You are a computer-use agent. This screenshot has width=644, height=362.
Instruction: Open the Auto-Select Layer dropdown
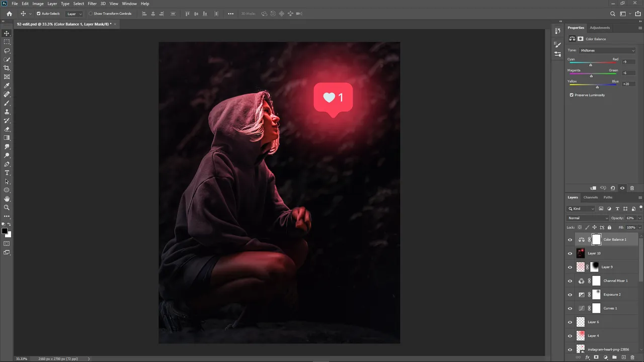pos(74,14)
